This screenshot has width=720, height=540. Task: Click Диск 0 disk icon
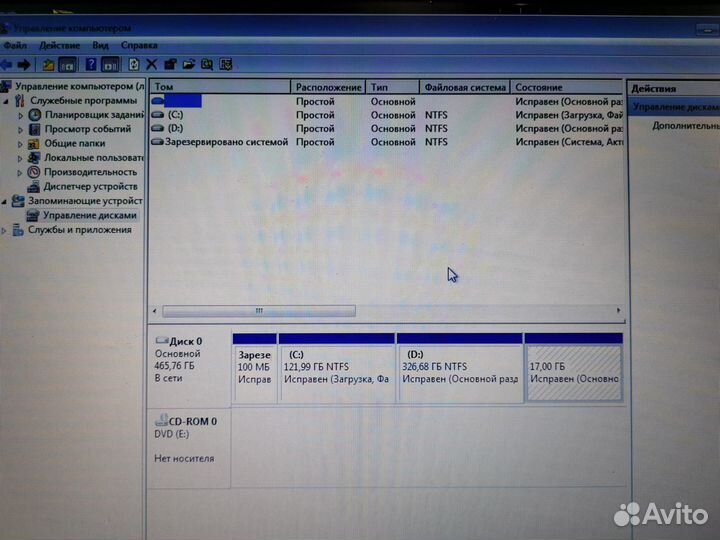162,341
